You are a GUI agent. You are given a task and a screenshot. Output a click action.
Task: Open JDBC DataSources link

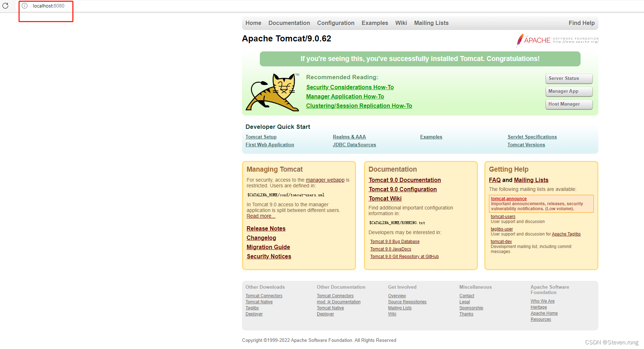click(354, 145)
